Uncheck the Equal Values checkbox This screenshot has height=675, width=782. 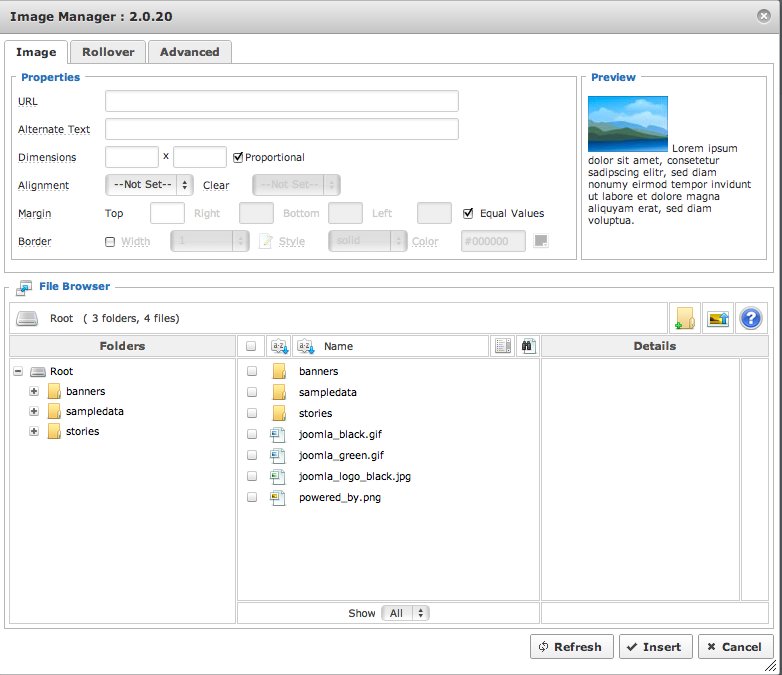468,213
